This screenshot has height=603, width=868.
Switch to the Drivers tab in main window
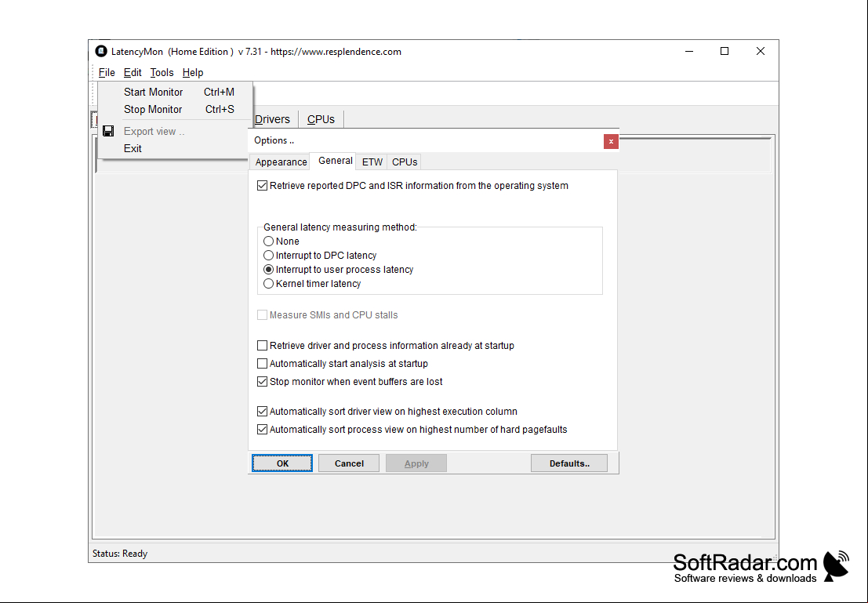[272, 119]
